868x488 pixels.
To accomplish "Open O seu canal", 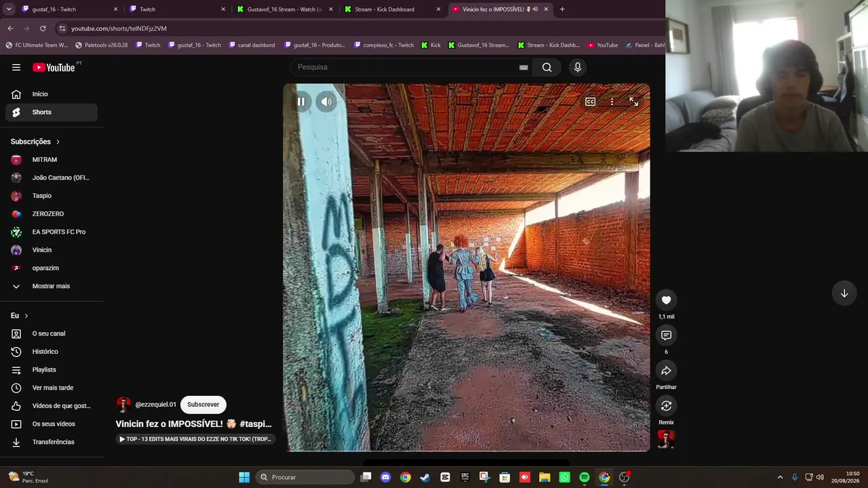I will (52, 333).
